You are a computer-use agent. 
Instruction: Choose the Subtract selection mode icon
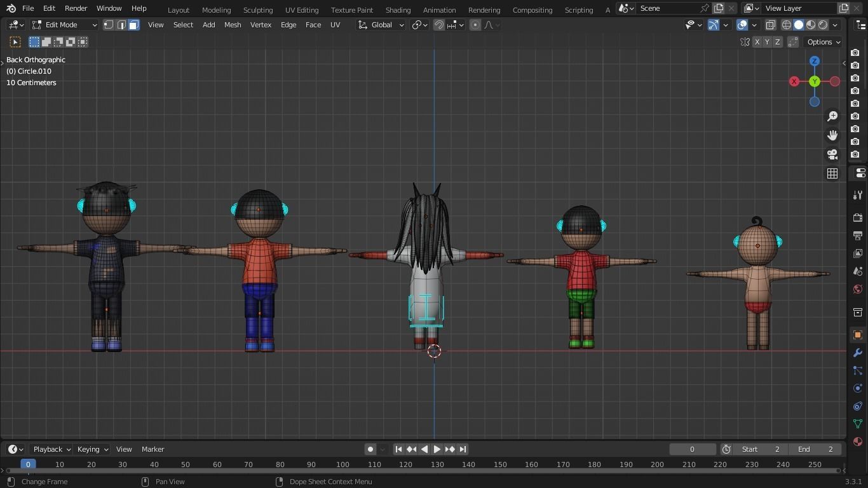tap(58, 42)
